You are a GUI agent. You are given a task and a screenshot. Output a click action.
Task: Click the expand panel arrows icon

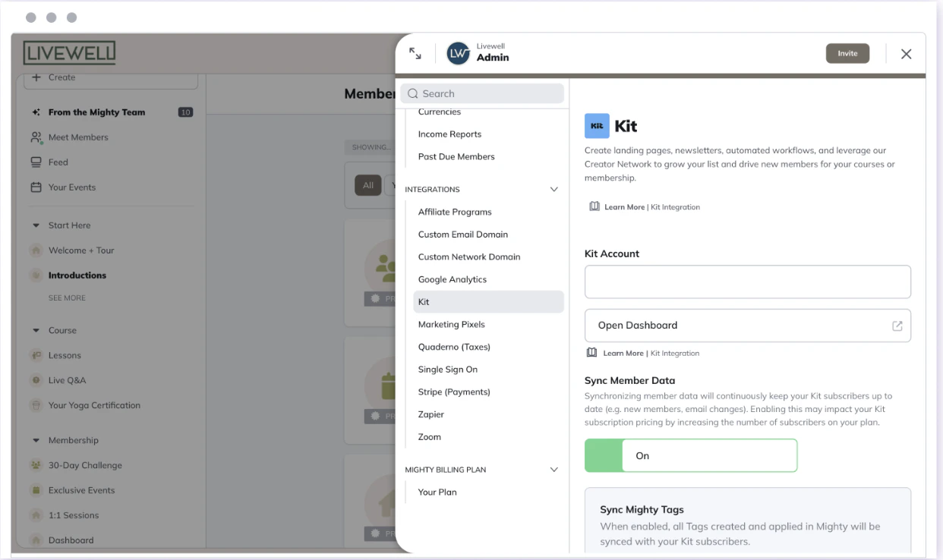(415, 53)
